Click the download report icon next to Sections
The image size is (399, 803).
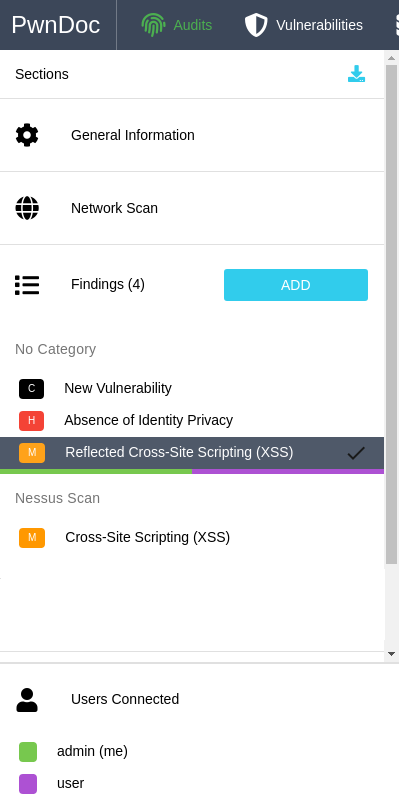tap(356, 74)
